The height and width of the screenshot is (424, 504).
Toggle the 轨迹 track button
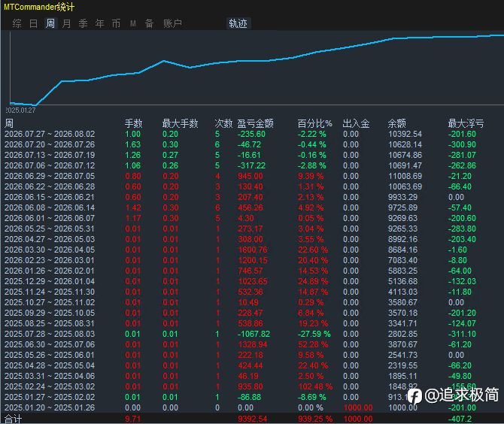click(x=238, y=23)
